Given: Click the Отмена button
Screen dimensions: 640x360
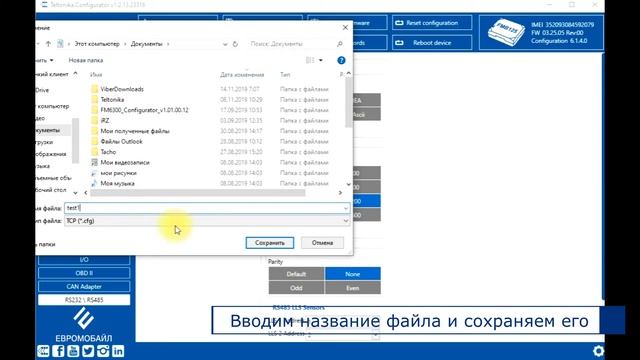Looking at the screenshot, I should [x=322, y=243].
